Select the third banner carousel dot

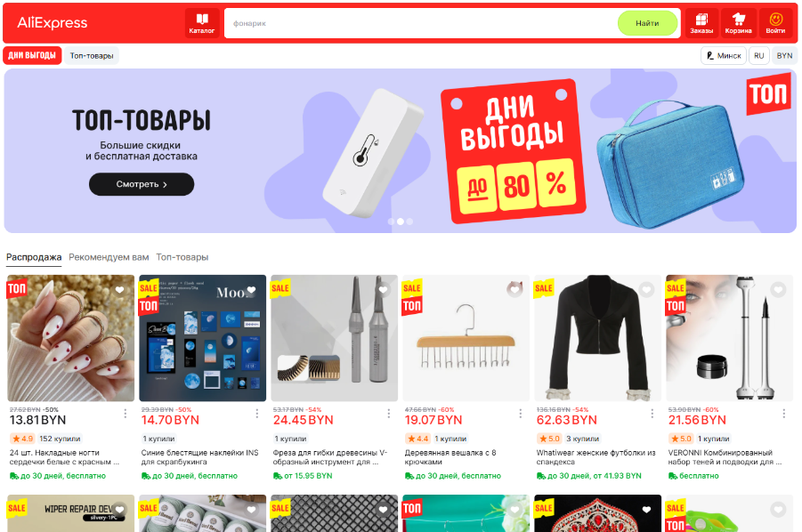(x=409, y=222)
